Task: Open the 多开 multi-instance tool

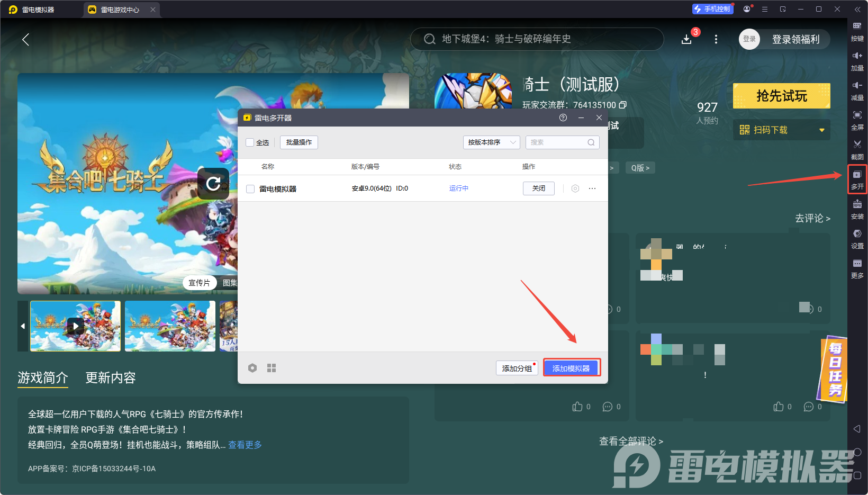Action: pos(857,179)
